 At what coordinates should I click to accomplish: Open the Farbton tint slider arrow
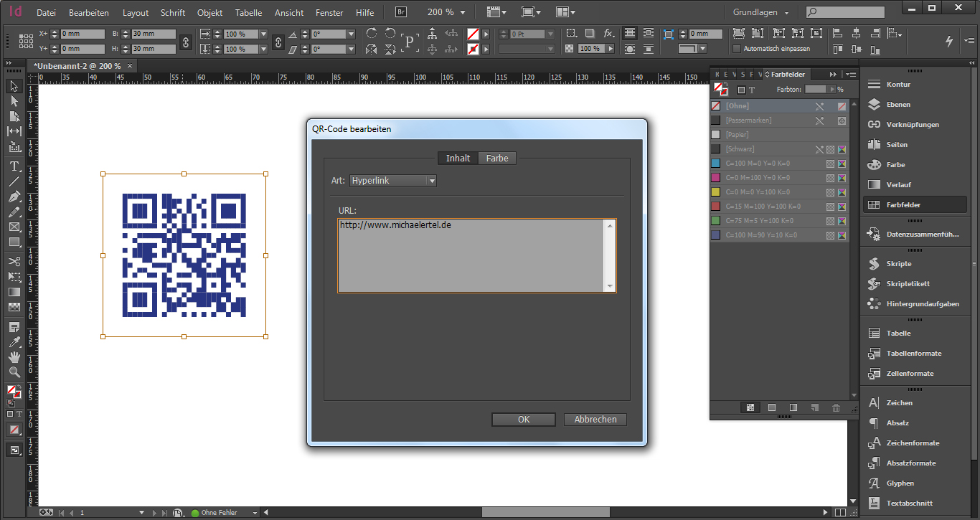point(831,90)
